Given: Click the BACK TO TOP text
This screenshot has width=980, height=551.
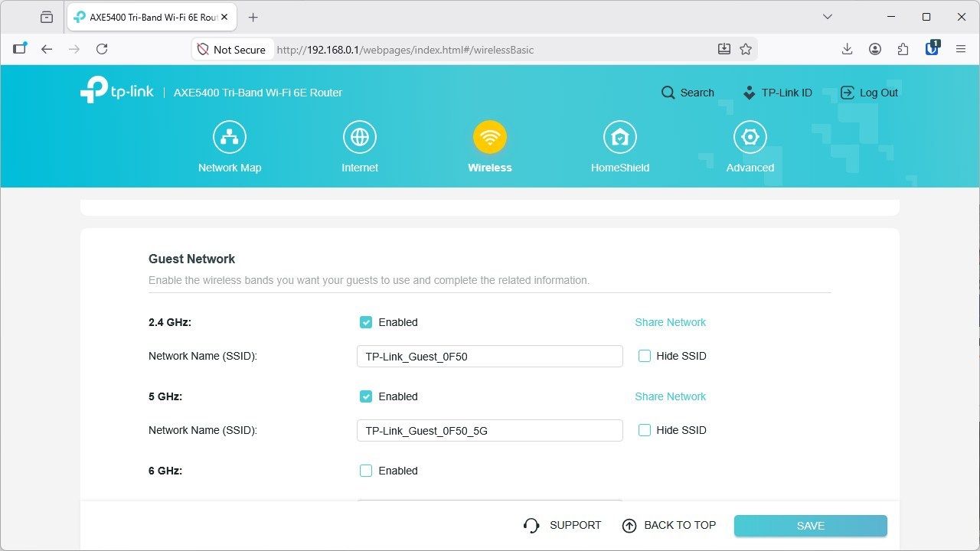Looking at the screenshot, I should click(680, 525).
